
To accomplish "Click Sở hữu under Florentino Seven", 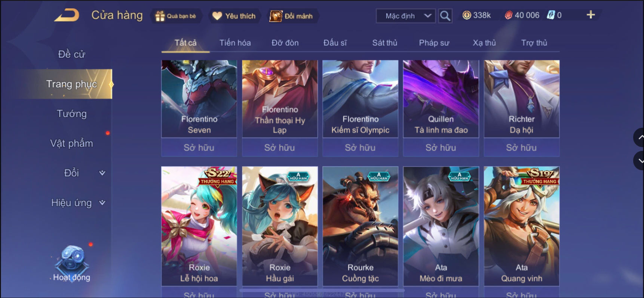I will [x=199, y=148].
